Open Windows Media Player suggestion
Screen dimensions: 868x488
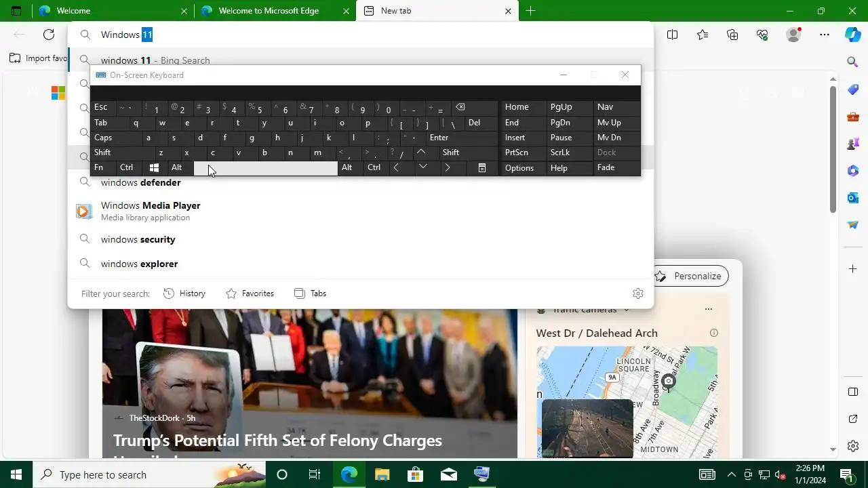coord(361,211)
